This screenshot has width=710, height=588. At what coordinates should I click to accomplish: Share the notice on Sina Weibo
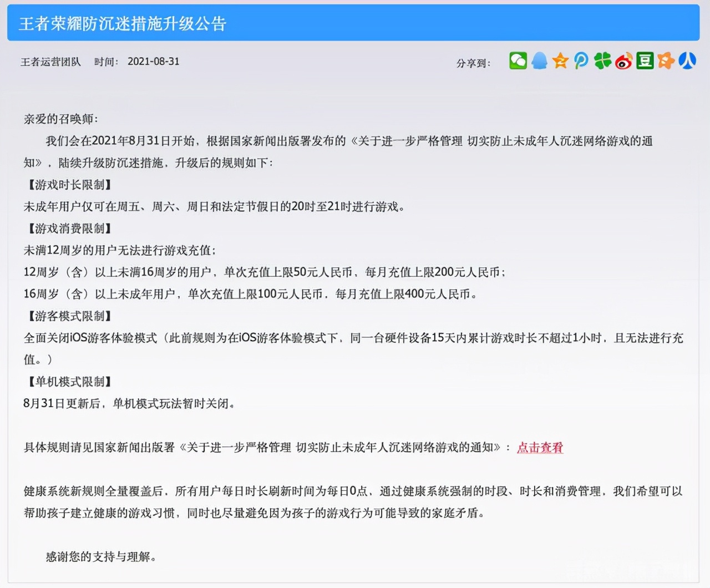(x=623, y=61)
